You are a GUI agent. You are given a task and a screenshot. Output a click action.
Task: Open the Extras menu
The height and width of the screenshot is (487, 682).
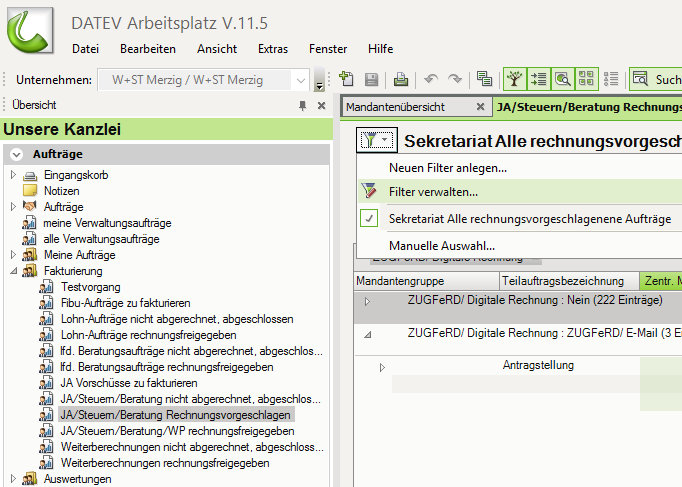[273, 49]
